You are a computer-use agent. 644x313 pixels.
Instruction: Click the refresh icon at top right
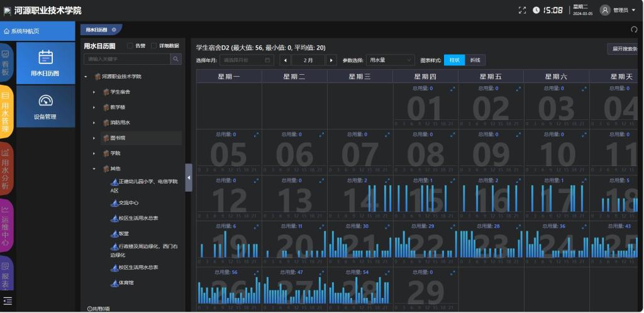click(634, 30)
